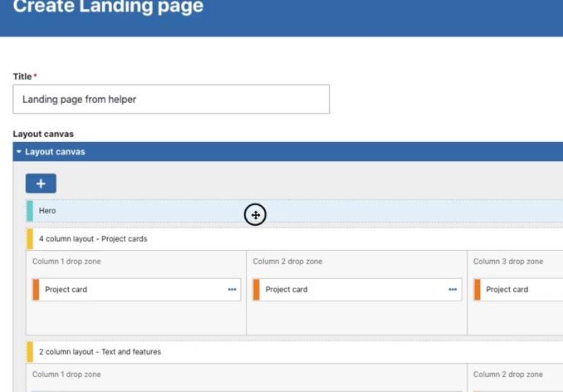The image size is (563, 392).
Task: Focus the Title input field
Action: pos(171,99)
